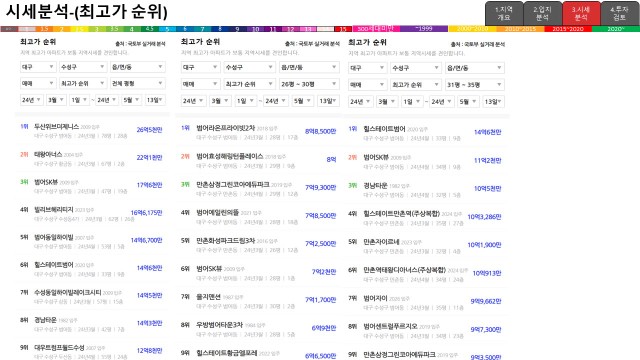Expand the 전체 평형 dropdown in first panel
Viewport: 640px width, 360px height.
[137, 83]
